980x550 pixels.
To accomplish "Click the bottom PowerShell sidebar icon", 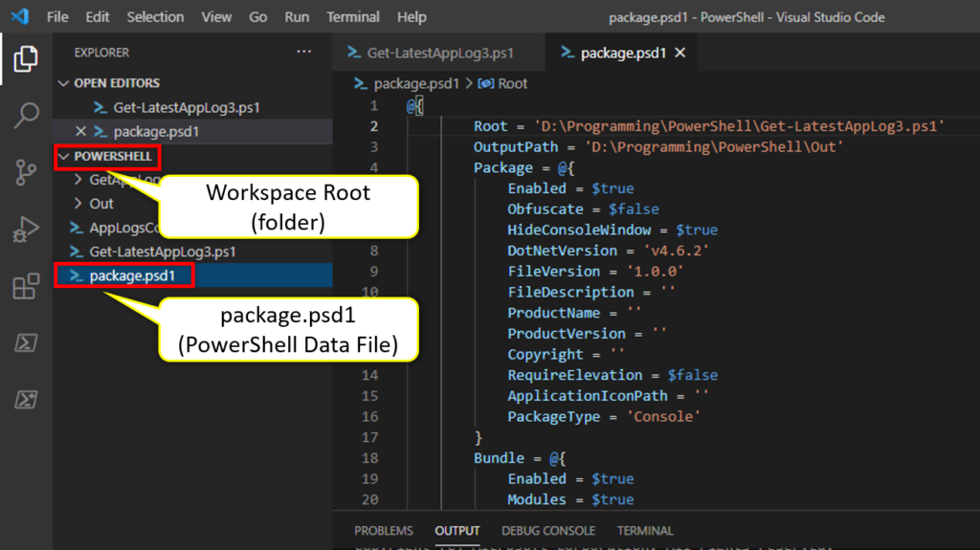I will 26,400.
